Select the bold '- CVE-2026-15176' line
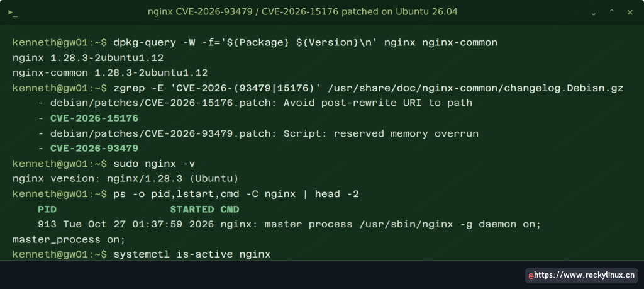 pyautogui.click(x=88, y=118)
